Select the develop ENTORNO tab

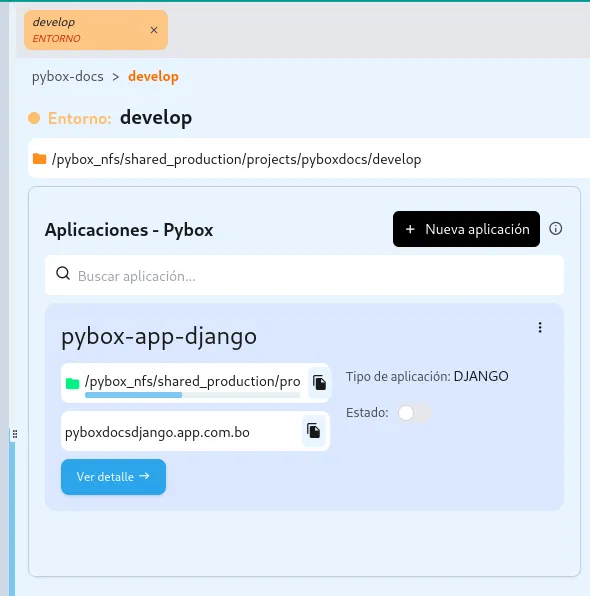[96, 30]
